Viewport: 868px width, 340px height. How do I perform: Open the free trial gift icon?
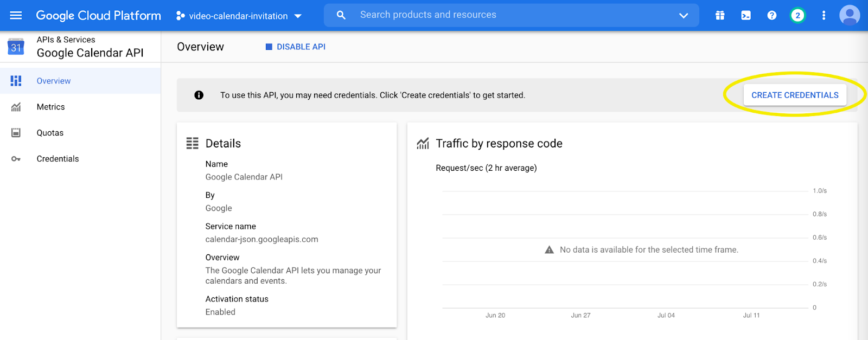720,15
